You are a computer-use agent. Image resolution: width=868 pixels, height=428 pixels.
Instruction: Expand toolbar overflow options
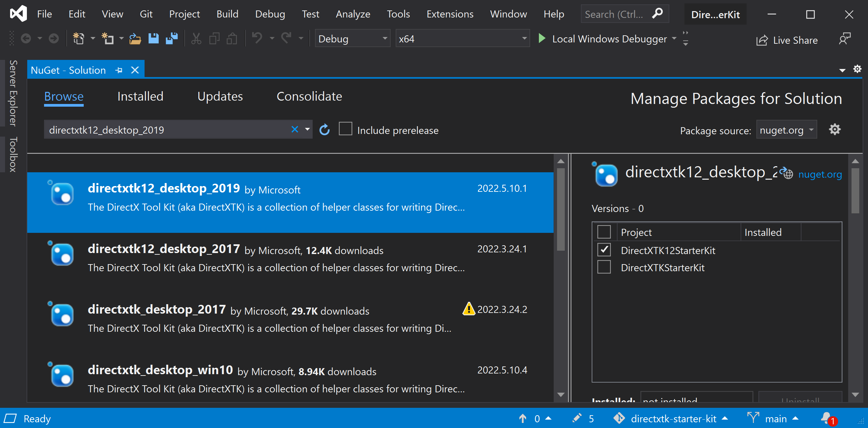pyautogui.click(x=685, y=39)
